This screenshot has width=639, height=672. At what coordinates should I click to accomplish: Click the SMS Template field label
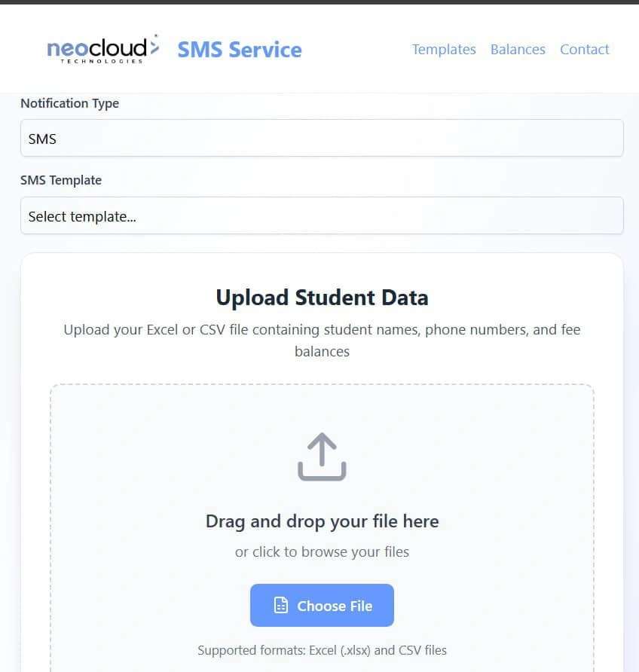coord(61,180)
